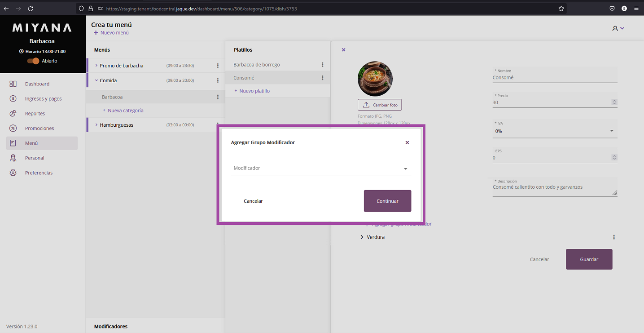Close the dish editor panel
644x333 pixels.
pos(344,50)
